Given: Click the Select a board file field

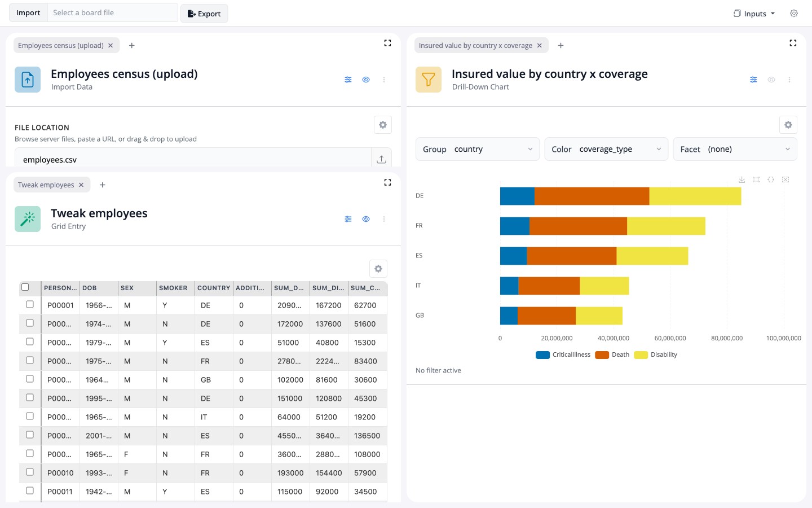Looking at the screenshot, I should pos(112,13).
